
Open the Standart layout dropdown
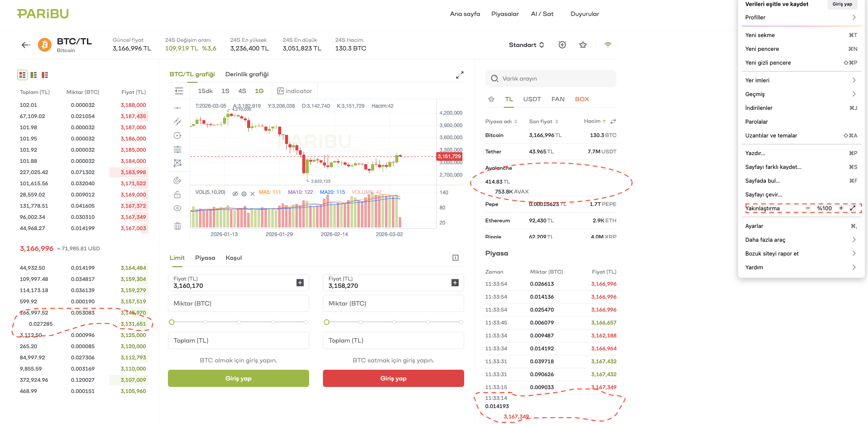526,45
